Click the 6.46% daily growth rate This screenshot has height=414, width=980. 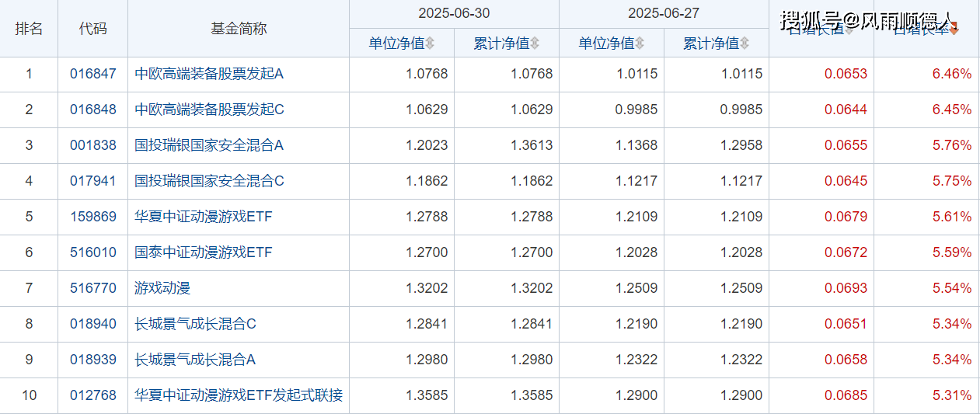(952, 75)
